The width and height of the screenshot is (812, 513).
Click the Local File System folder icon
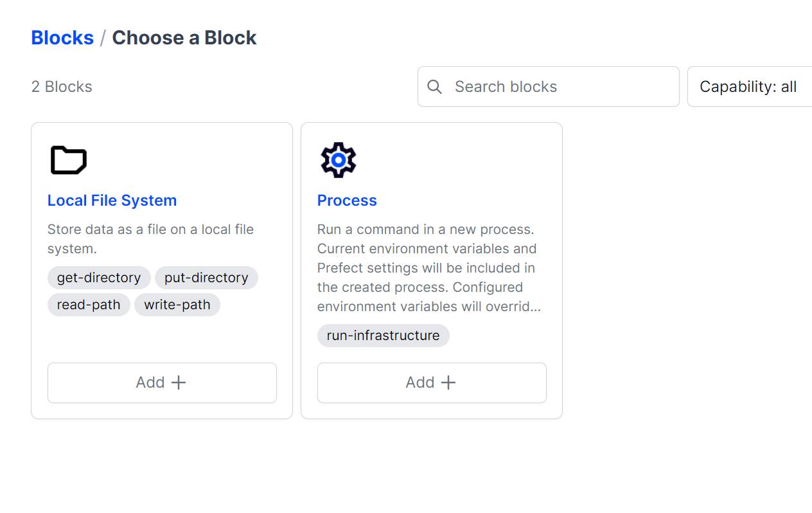(68, 159)
